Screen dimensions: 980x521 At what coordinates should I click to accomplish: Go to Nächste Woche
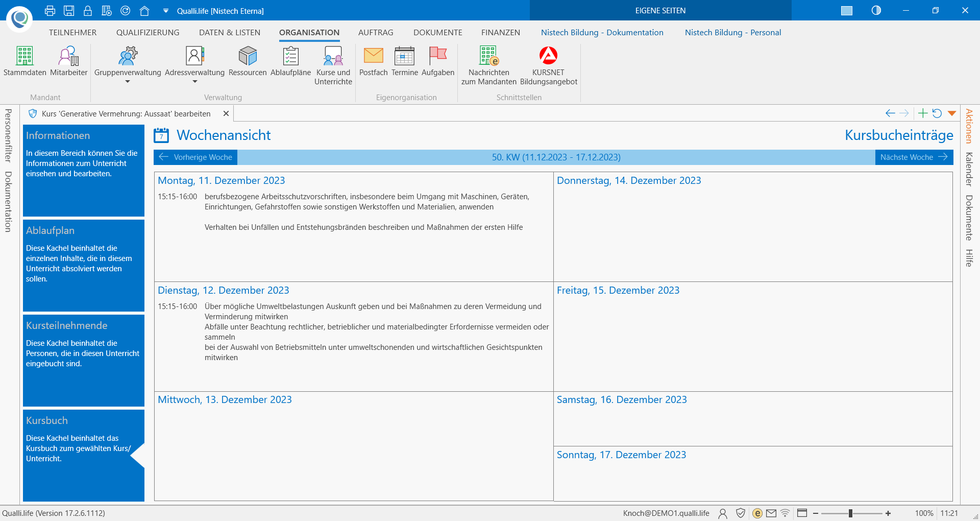coord(914,157)
